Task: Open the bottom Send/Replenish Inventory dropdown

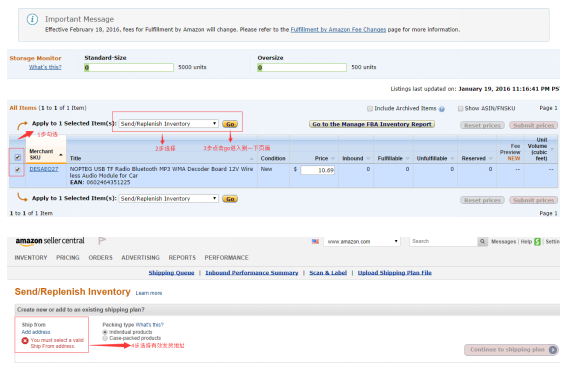Action: [x=168, y=198]
